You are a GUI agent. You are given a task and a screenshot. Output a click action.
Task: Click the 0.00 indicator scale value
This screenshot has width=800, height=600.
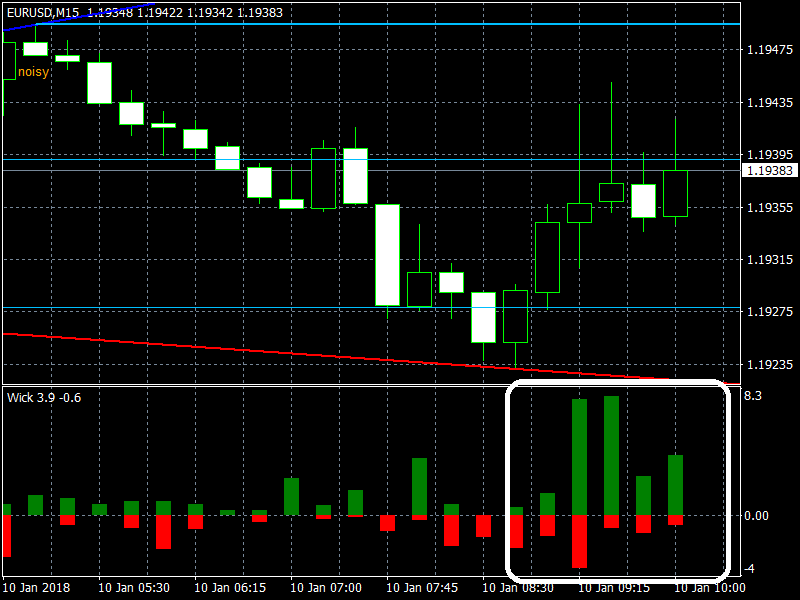click(x=756, y=516)
